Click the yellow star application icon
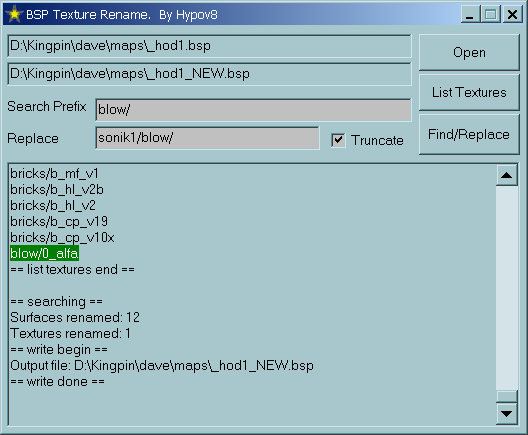The image size is (528, 435). coord(14,14)
